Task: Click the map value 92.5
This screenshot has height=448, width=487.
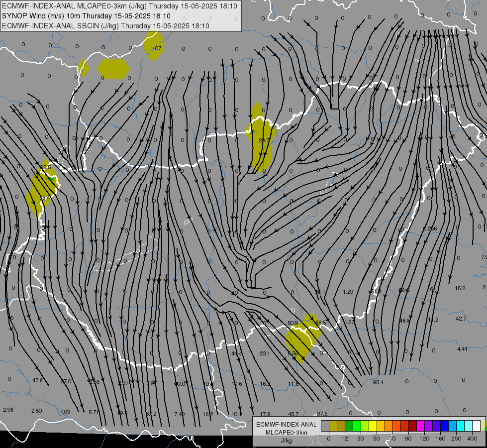Action: (45, 167)
